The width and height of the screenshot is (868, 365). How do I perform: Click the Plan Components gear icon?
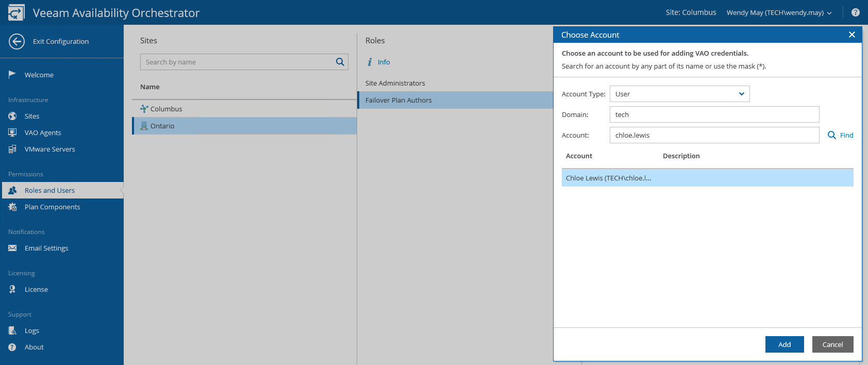click(12, 207)
